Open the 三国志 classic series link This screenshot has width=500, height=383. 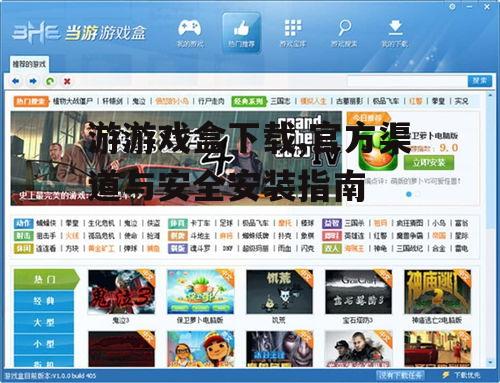(280, 101)
